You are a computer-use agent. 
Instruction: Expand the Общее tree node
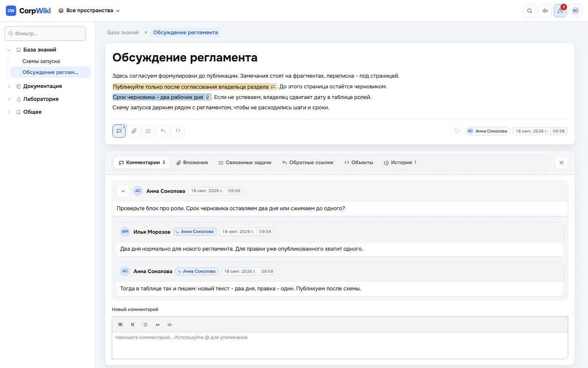[x=9, y=112]
